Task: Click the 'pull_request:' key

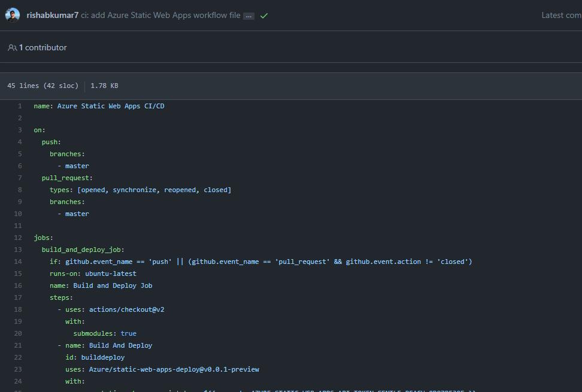Action: (67, 178)
